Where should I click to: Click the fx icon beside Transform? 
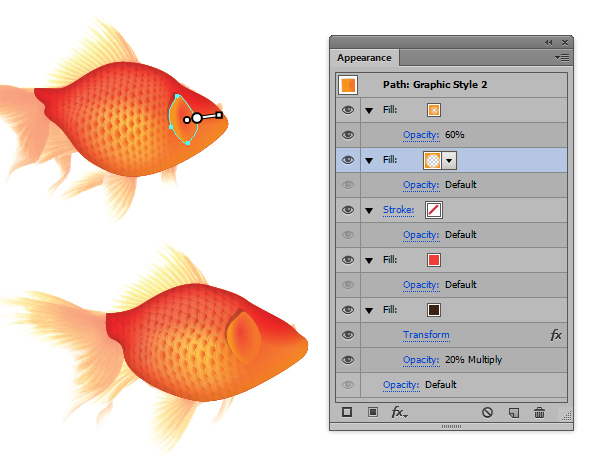tap(557, 335)
